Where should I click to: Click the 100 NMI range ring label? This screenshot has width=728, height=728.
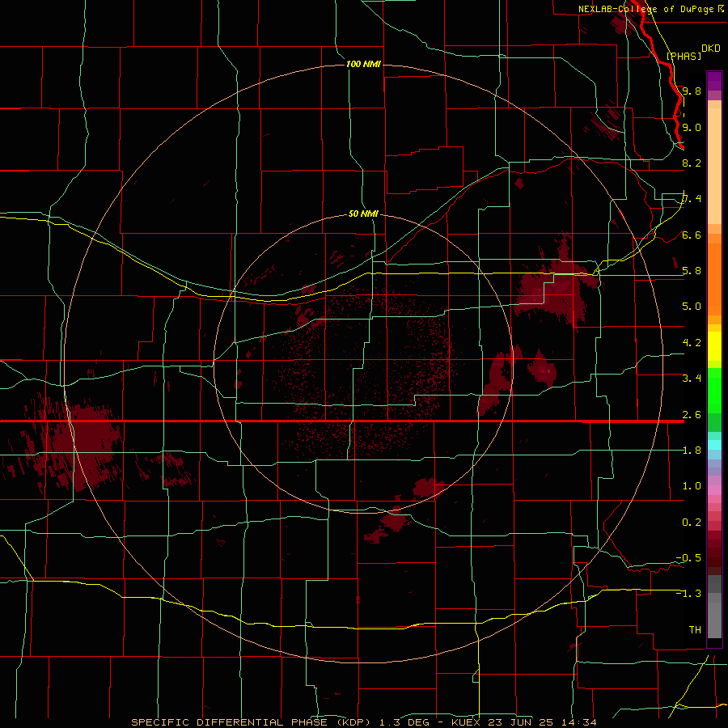(x=363, y=64)
